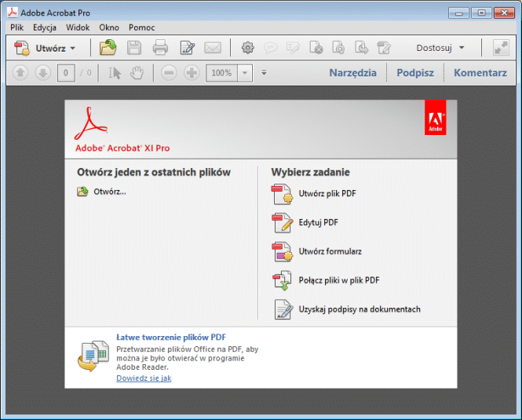Click the Acrobat icon in title bar
Screen dimensions: 522x420
13,13
